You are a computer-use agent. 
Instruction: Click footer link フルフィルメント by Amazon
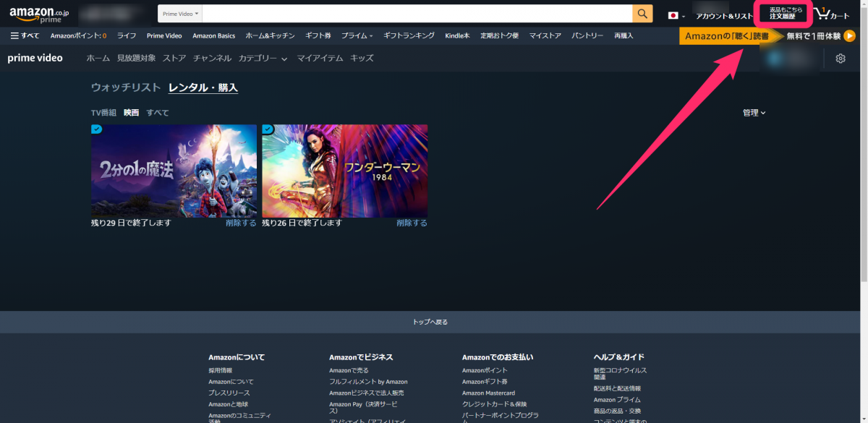(368, 382)
